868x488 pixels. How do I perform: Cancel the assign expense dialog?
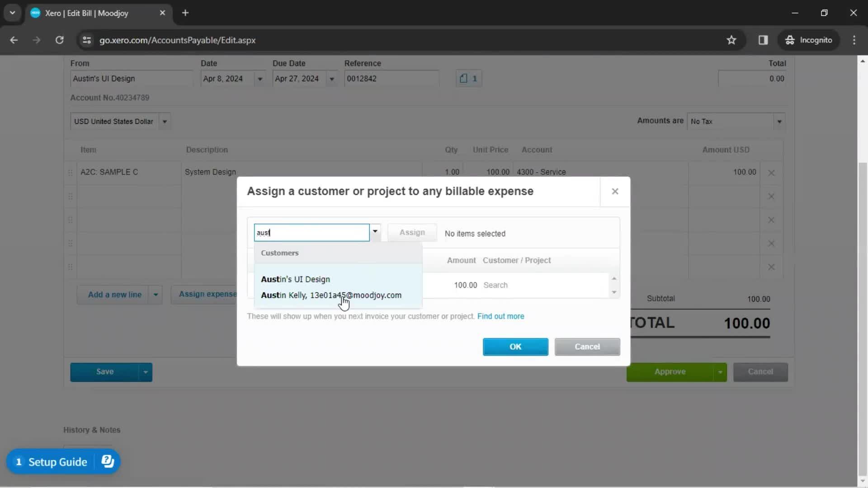(x=587, y=347)
